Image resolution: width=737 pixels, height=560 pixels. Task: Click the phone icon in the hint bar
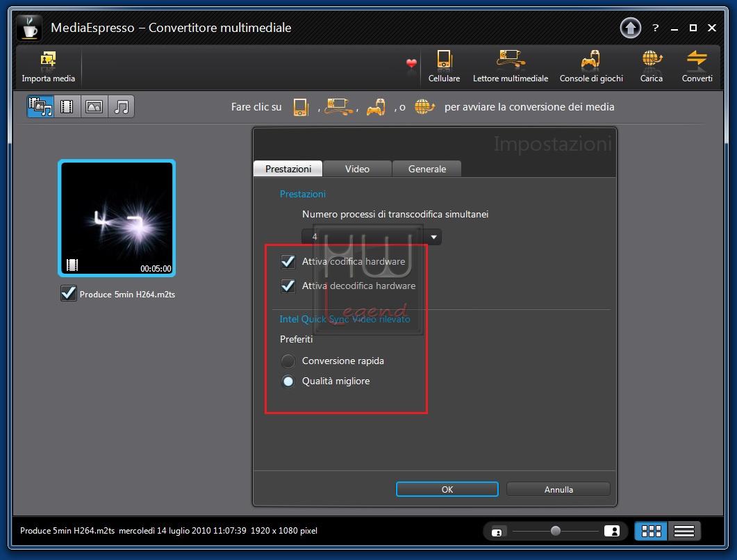300,107
